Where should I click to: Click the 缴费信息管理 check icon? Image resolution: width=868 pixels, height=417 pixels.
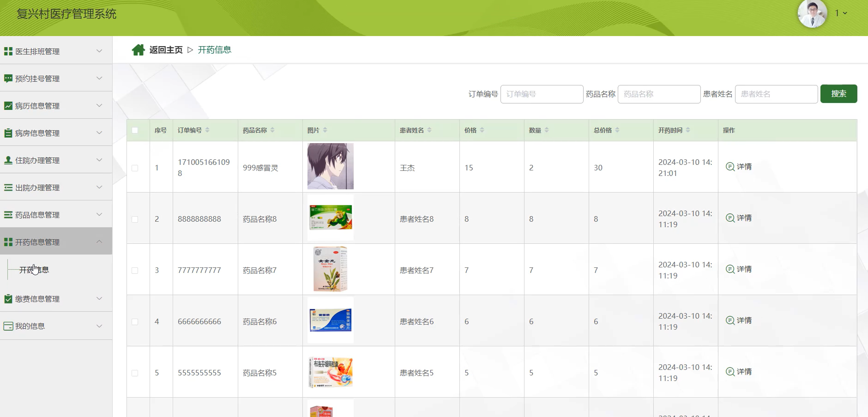(8, 299)
